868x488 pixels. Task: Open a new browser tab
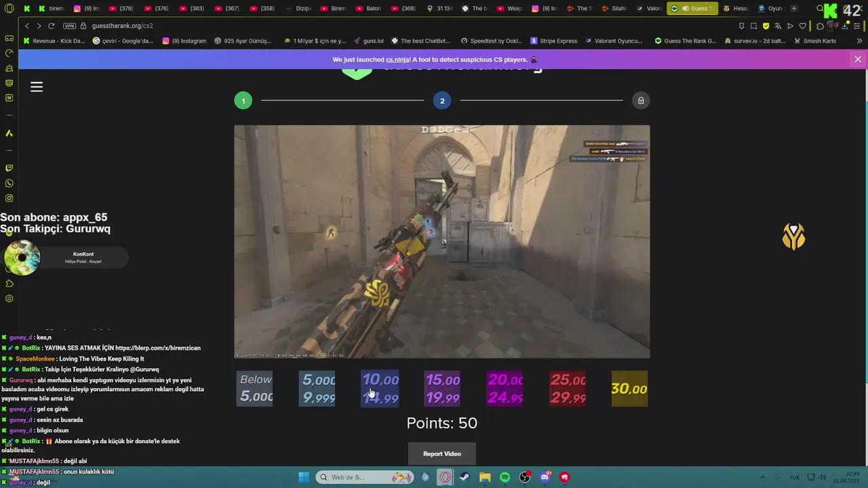point(794,8)
